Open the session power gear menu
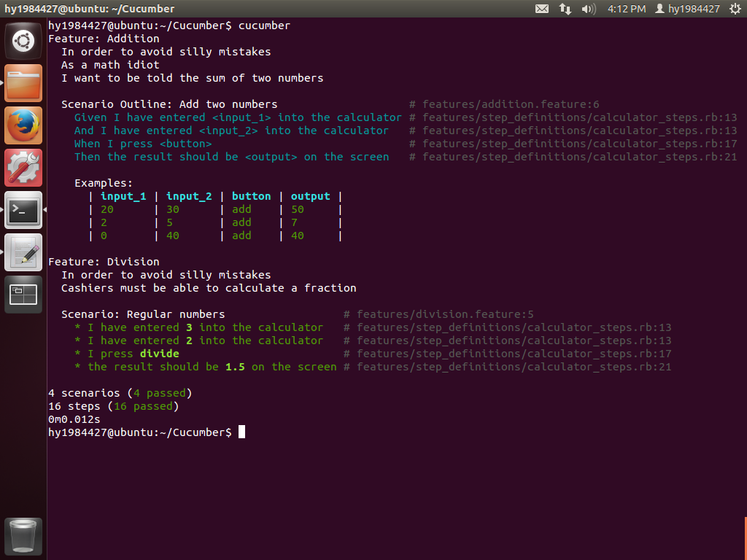Viewport: 747px width, 560px height. [735, 9]
